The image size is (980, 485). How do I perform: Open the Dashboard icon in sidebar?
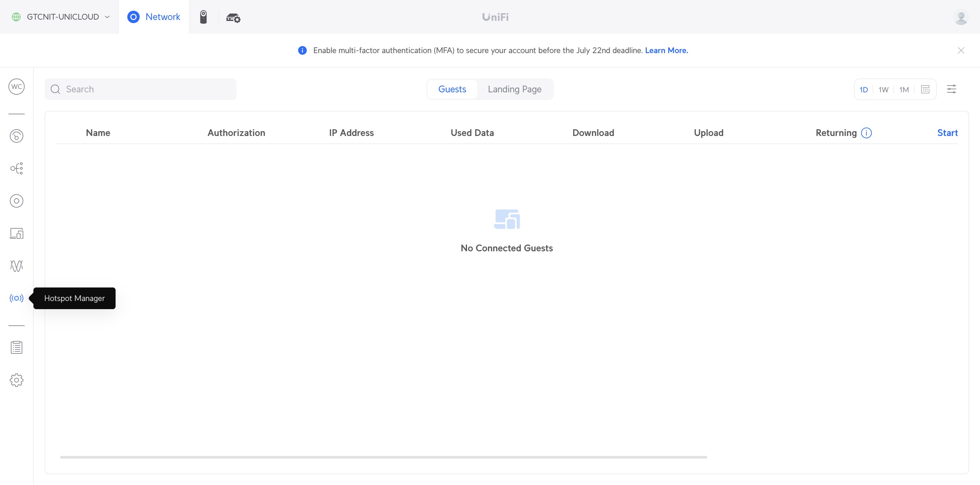[x=16, y=136]
